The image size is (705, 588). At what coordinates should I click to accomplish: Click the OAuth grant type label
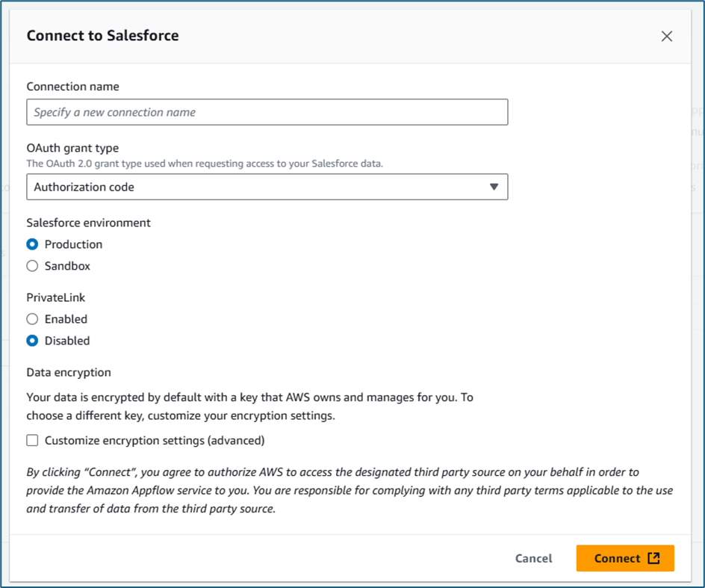tap(73, 148)
